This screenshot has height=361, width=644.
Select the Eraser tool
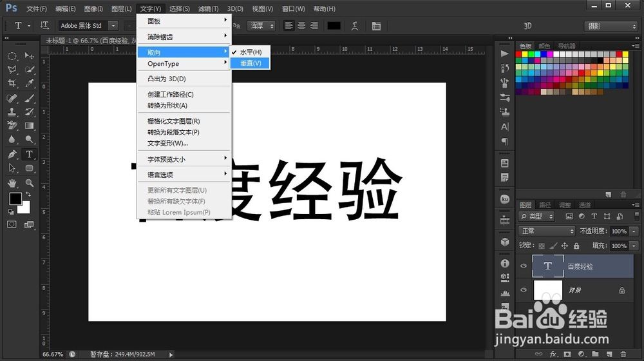tap(12, 126)
